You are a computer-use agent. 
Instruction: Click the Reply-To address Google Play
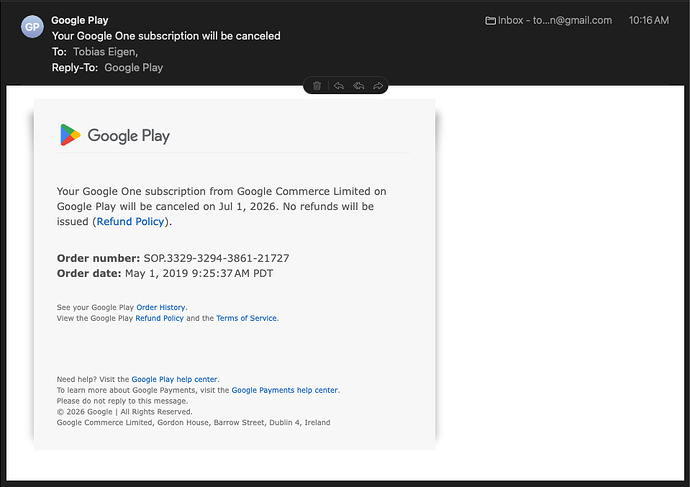point(134,68)
